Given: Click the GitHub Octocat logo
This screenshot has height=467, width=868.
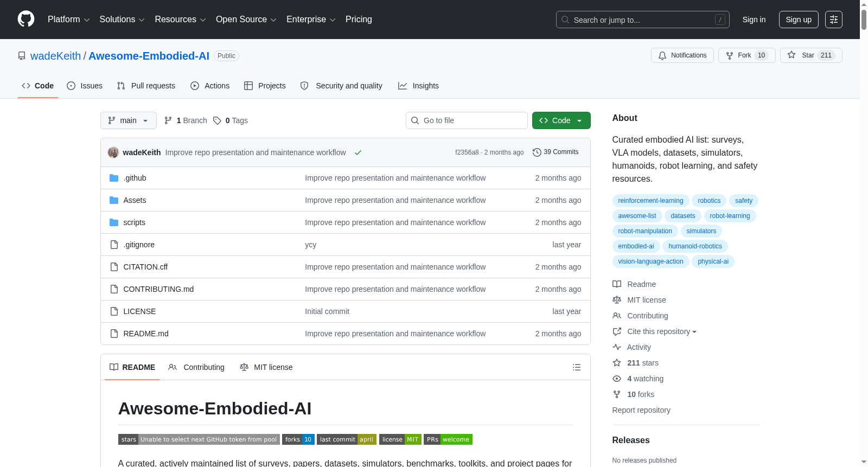Looking at the screenshot, I should (26, 19).
